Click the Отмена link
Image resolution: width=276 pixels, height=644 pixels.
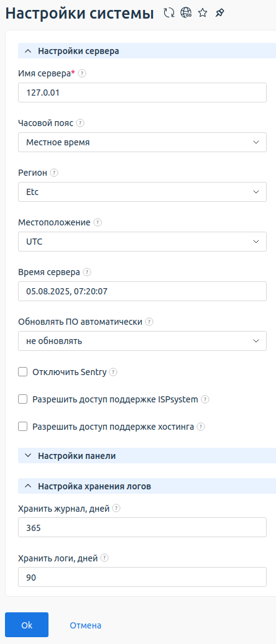click(x=86, y=625)
